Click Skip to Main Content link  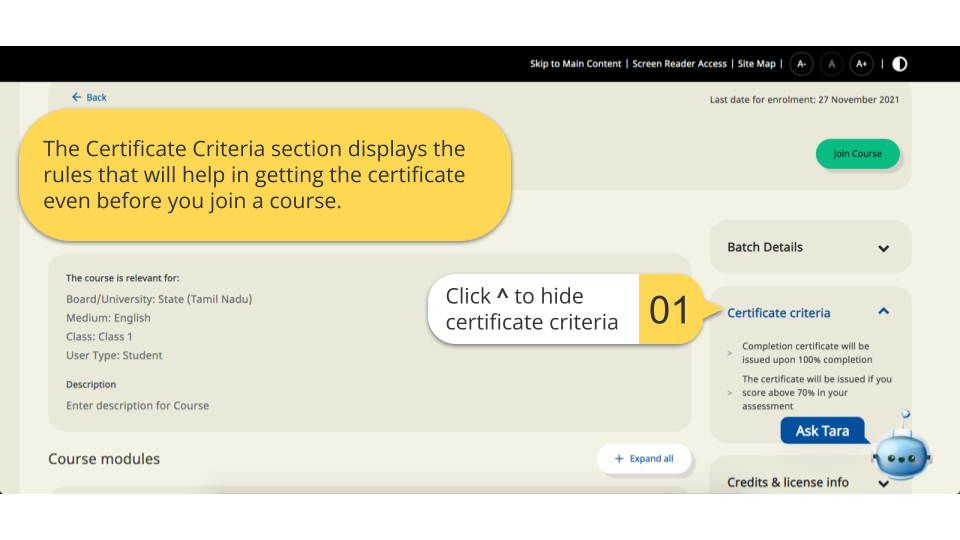[575, 64]
